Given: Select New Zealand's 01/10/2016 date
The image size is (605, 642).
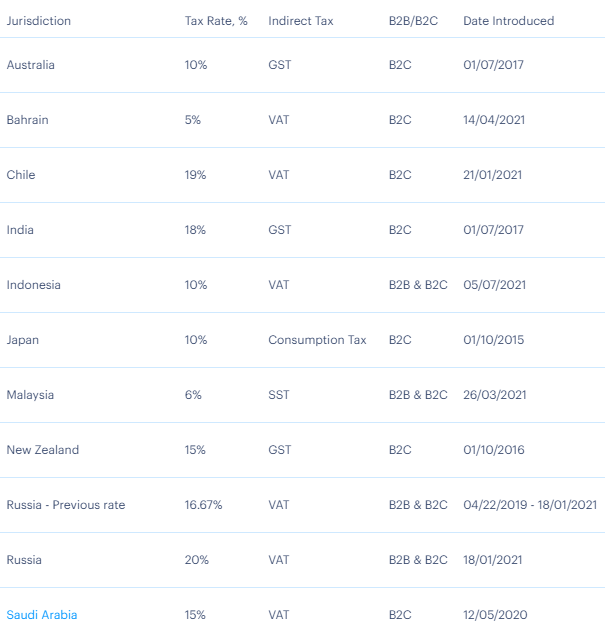Looking at the screenshot, I should tap(494, 450).
